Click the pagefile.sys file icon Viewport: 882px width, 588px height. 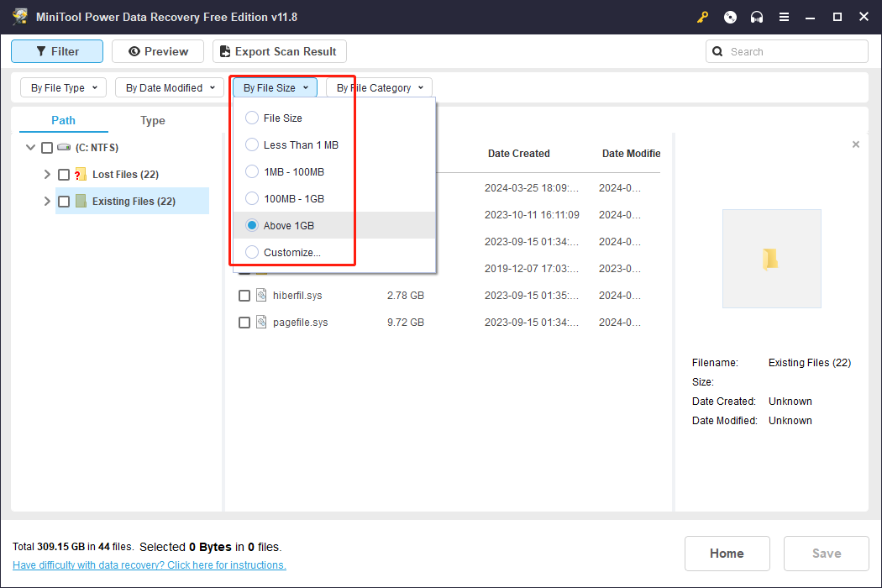tap(261, 322)
